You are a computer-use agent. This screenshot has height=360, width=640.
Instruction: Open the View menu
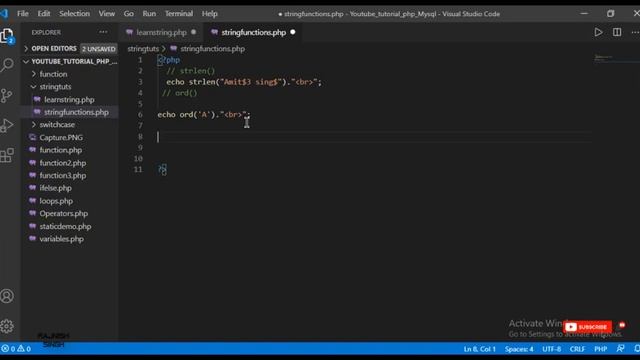pyautogui.click(x=107, y=13)
